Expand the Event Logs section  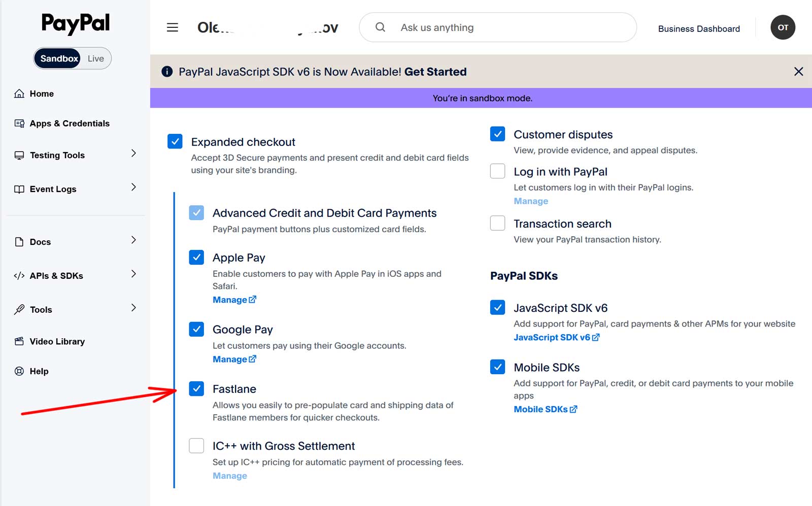click(75, 189)
